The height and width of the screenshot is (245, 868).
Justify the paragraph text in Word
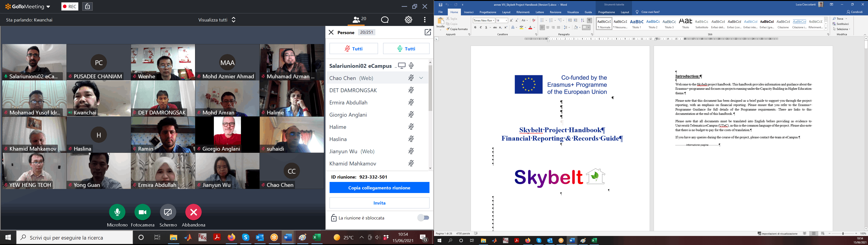(x=559, y=27)
